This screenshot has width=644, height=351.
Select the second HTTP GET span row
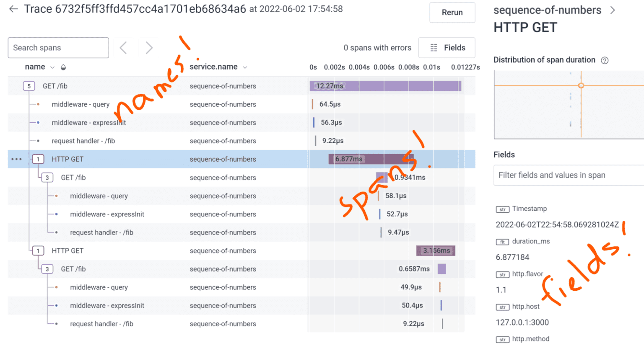tap(68, 250)
